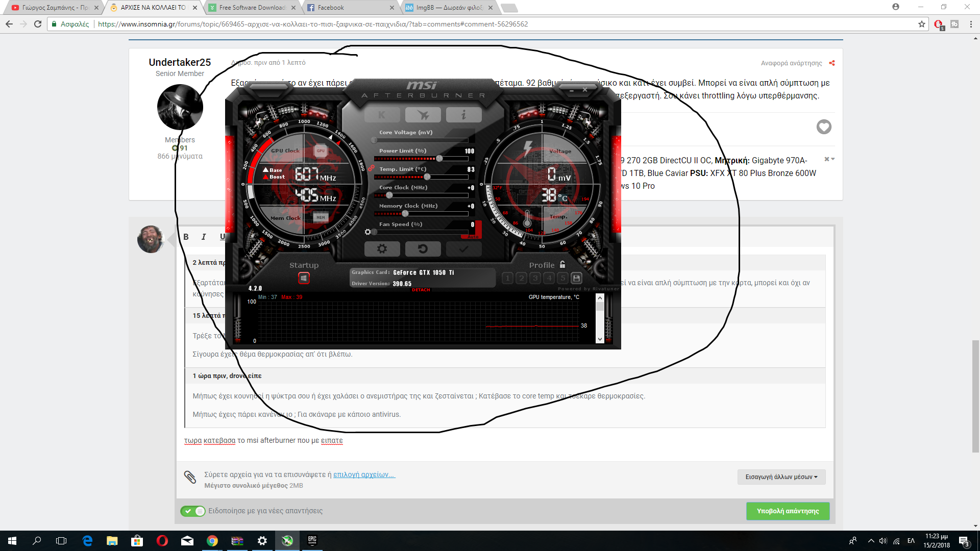Switch to the ImgBB browser tab

(x=449, y=8)
